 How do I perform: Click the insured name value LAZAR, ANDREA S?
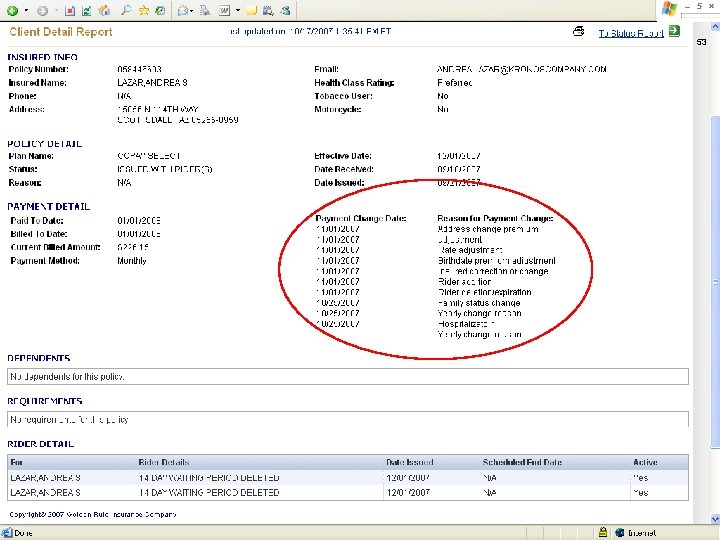click(x=152, y=83)
